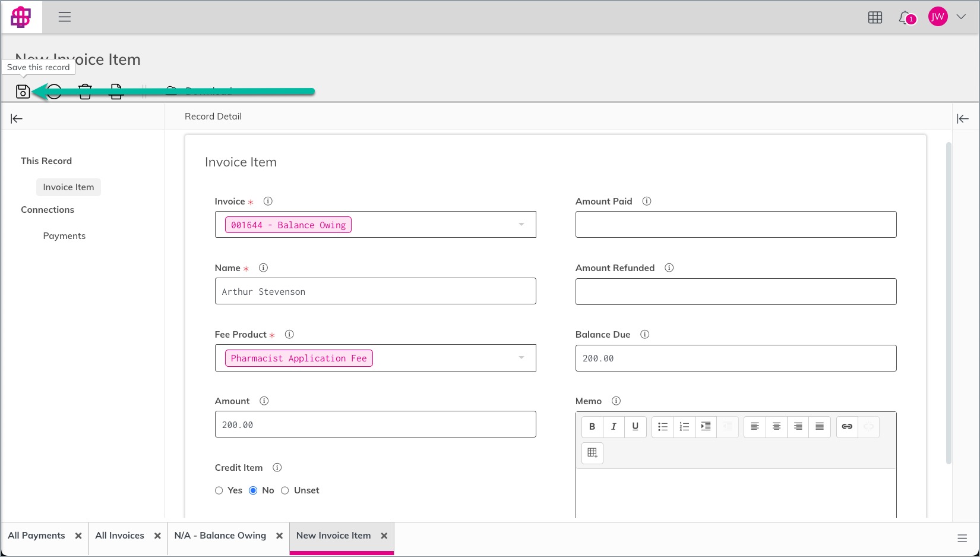
Task: Switch to the All Invoices tab
Action: coord(119,536)
